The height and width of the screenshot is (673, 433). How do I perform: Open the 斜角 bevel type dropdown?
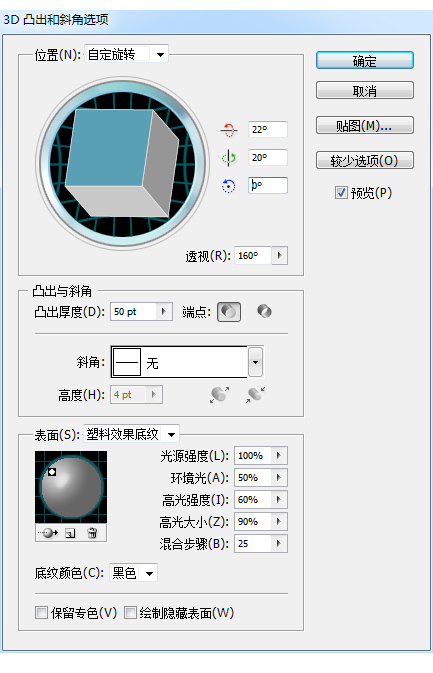[x=255, y=362]
